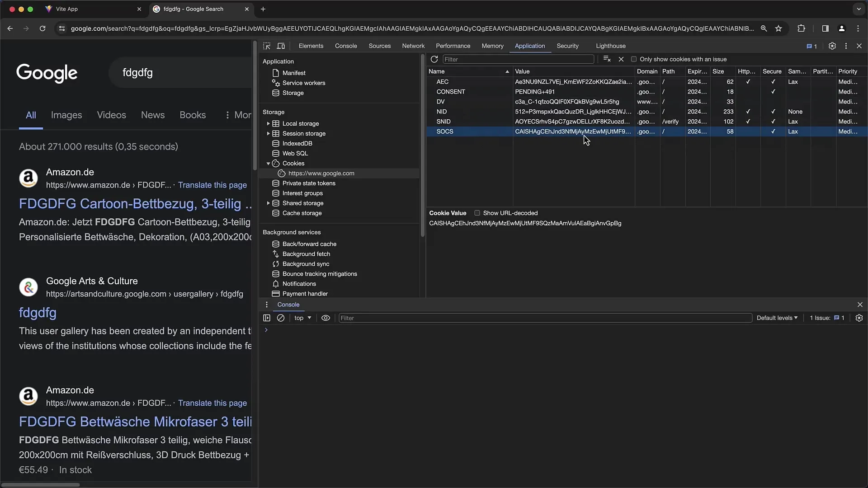Open console settings gear icon
This screenshot has height=488, width=868.
[859, 318]
